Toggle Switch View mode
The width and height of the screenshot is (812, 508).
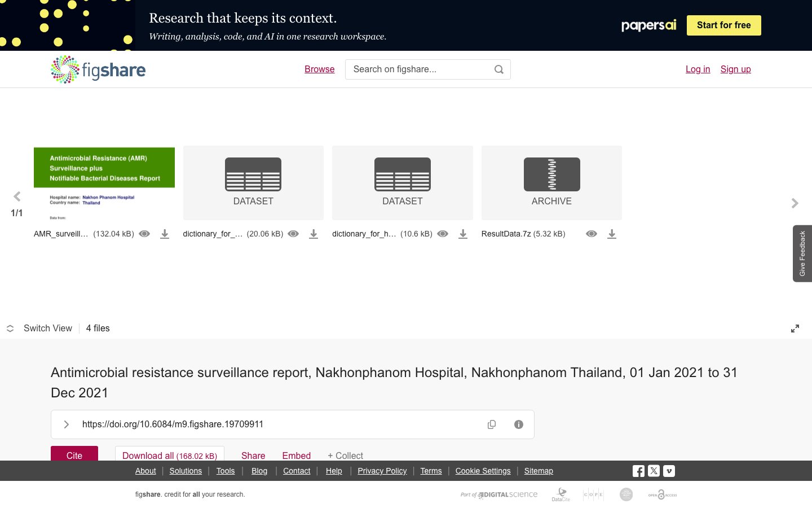click(x=39, y=329)
